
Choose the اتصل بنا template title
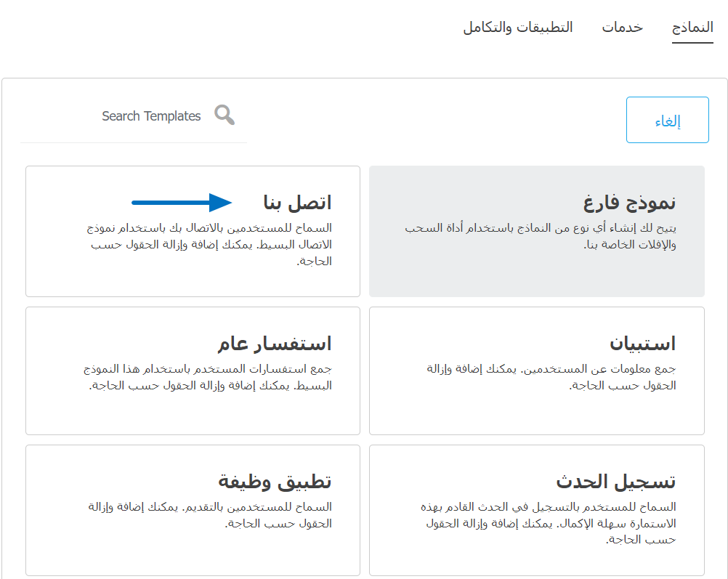click(297, 203)
